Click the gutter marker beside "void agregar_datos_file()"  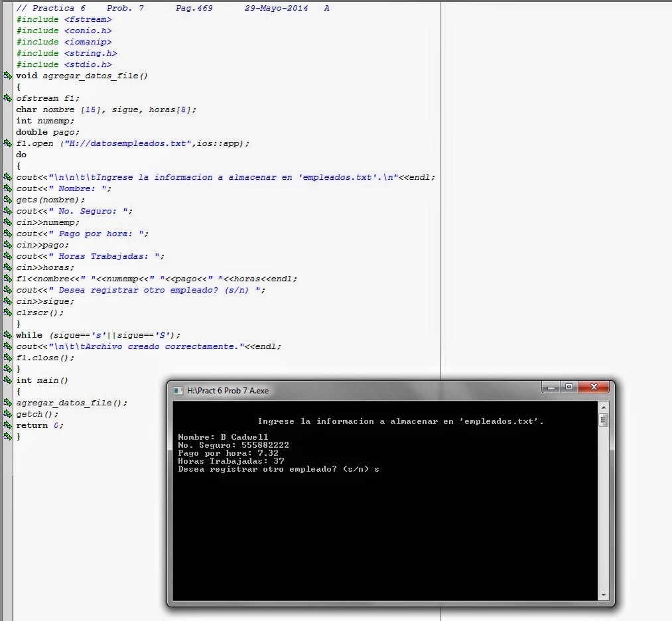(x=7, y=76)
